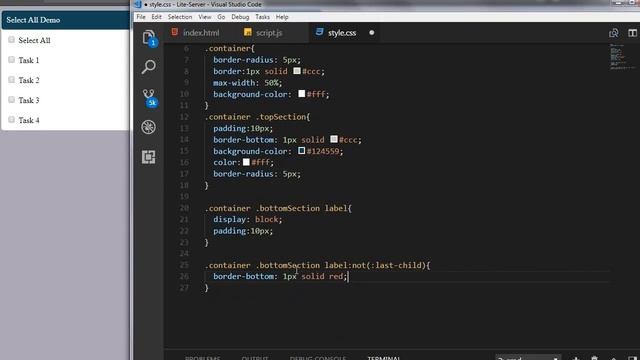Toggle the Select All checkbox
Screen dimensions: 640x360
[11, 40]
